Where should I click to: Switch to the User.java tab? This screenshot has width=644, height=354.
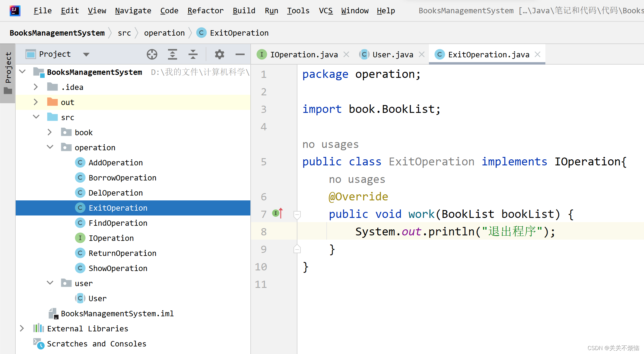click(x=392, y=55)
